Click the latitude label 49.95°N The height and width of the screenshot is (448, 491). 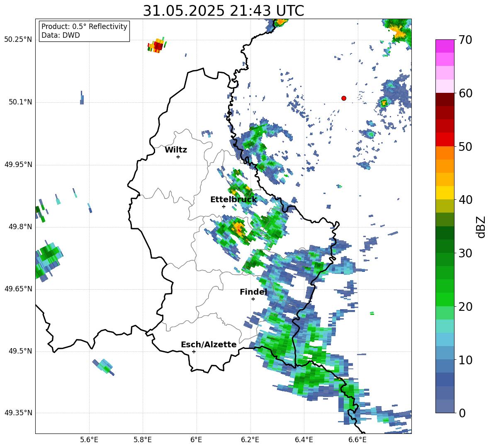[18, 165]
